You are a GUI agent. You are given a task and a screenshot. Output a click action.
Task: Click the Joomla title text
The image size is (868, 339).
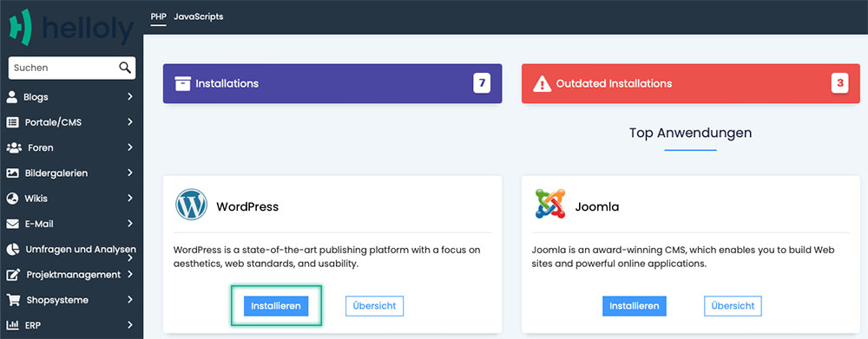(597, 207)
